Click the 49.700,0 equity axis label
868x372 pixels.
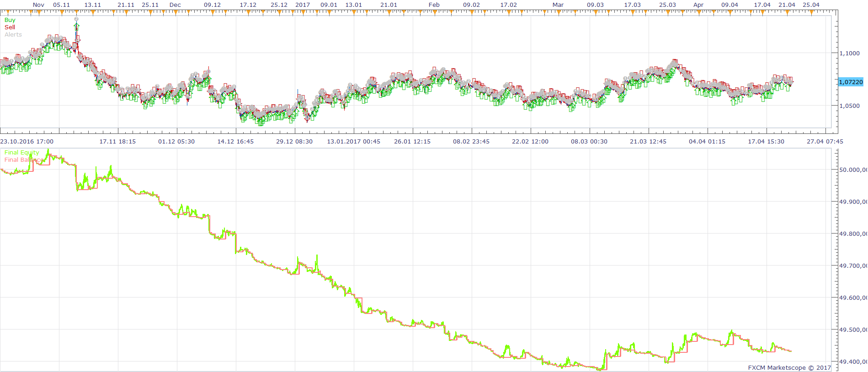point(853,266)
